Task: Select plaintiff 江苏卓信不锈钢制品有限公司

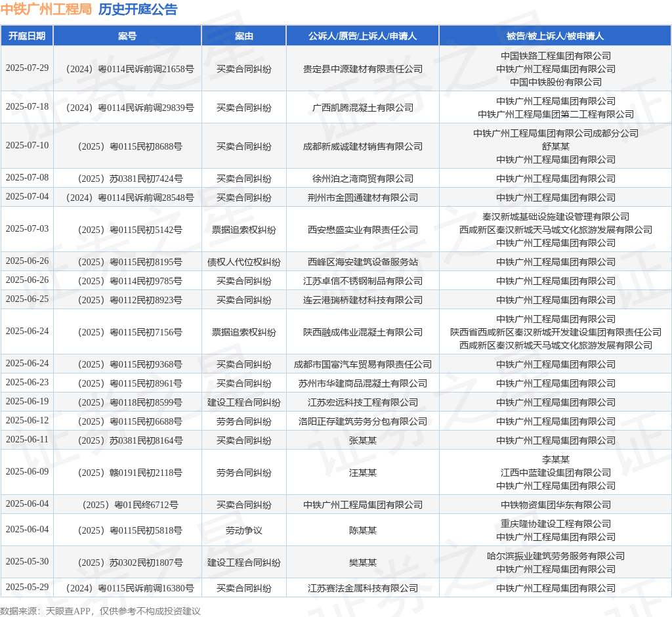Action: tap(362, 281)
